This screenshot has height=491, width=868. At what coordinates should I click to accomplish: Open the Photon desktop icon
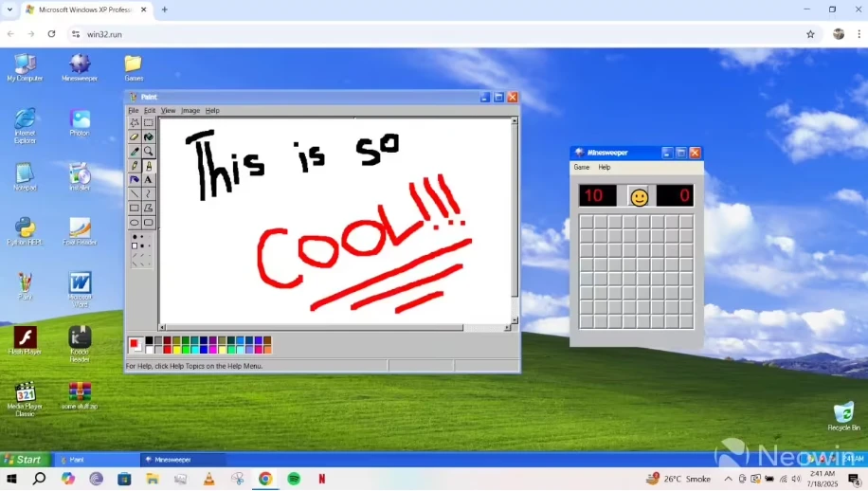point(80,122)
